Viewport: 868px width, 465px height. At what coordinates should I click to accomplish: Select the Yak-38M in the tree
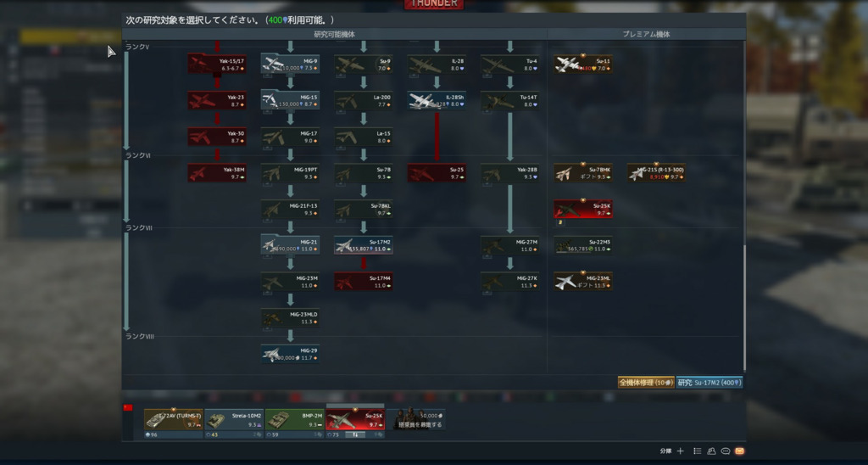[x=217, y=173]
